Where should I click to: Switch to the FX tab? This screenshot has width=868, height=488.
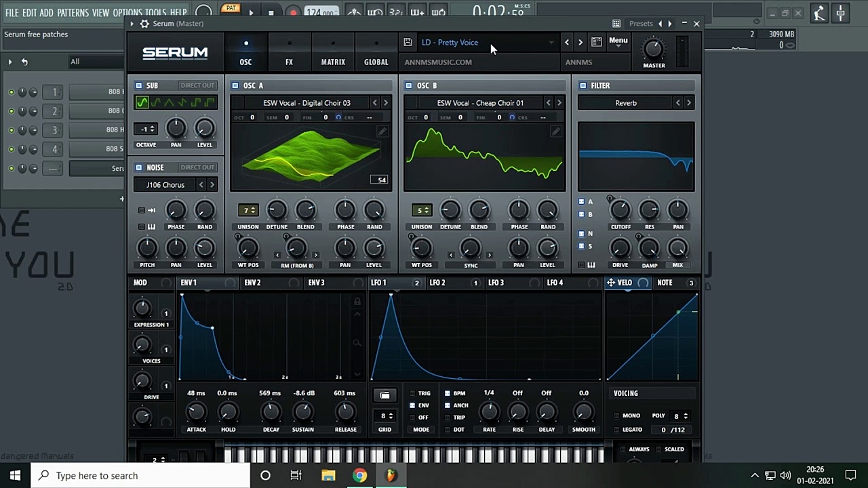pyautogui.click(x=289, y=54)
